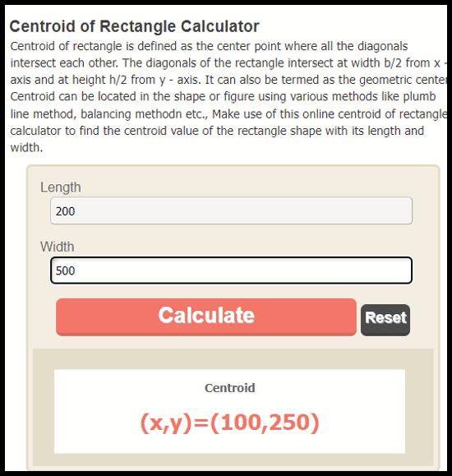Click the 250 y-value in the result
The height and width of the screenshot is (476, 452).
coord(288,423)
